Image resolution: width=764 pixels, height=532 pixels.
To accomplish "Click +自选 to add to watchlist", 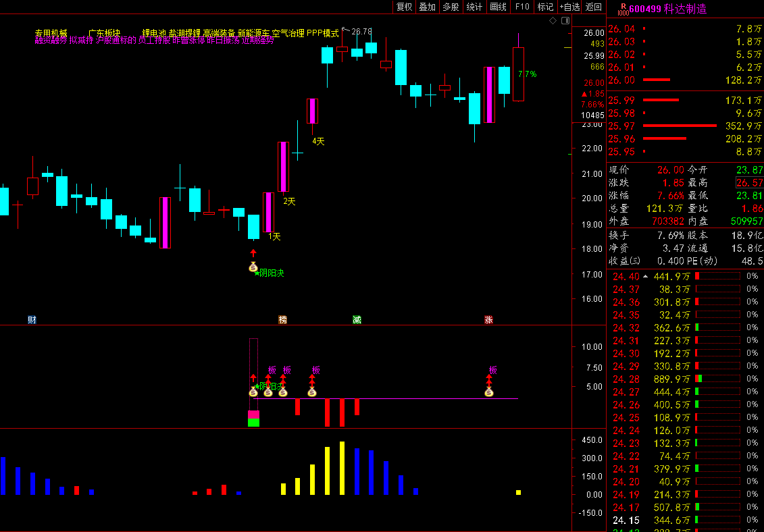I will (x=569, y=7).
